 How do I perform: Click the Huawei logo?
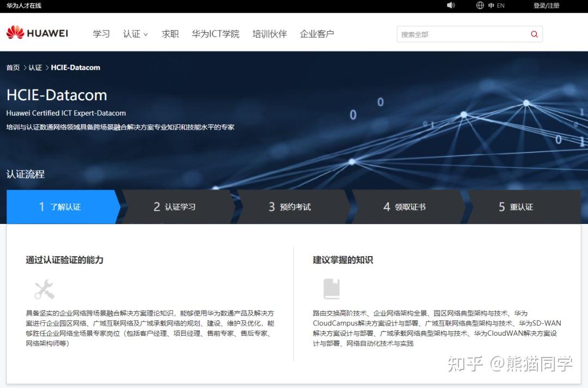coord(37,33)
